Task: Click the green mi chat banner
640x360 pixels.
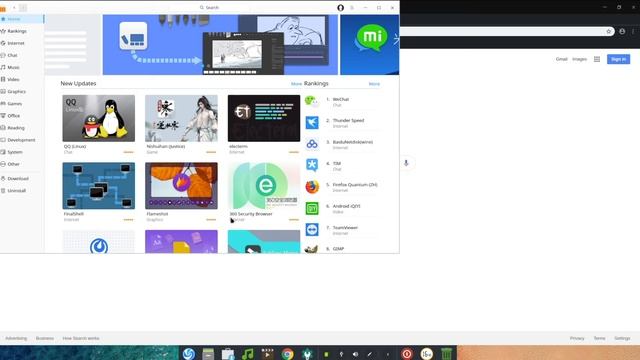Action: pos(370,45)
